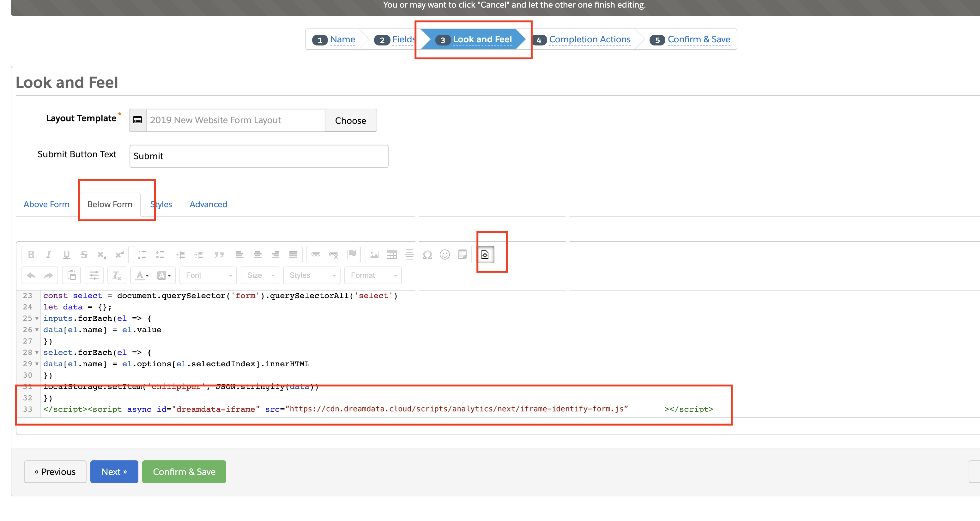980x521 pixels.
Task: Apply underline formatting
Action: [x=67, y=255]
